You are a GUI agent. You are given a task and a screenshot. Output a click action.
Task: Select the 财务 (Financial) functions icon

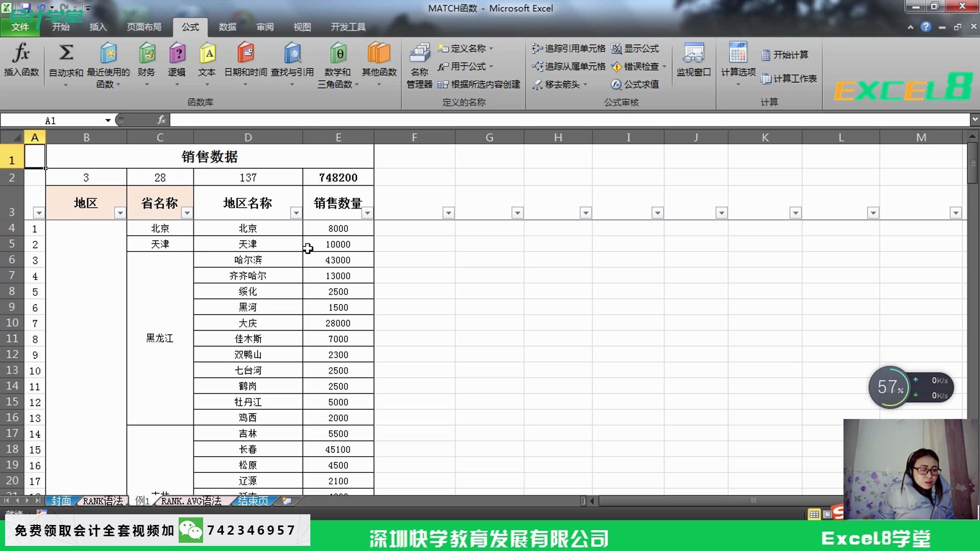146,61
